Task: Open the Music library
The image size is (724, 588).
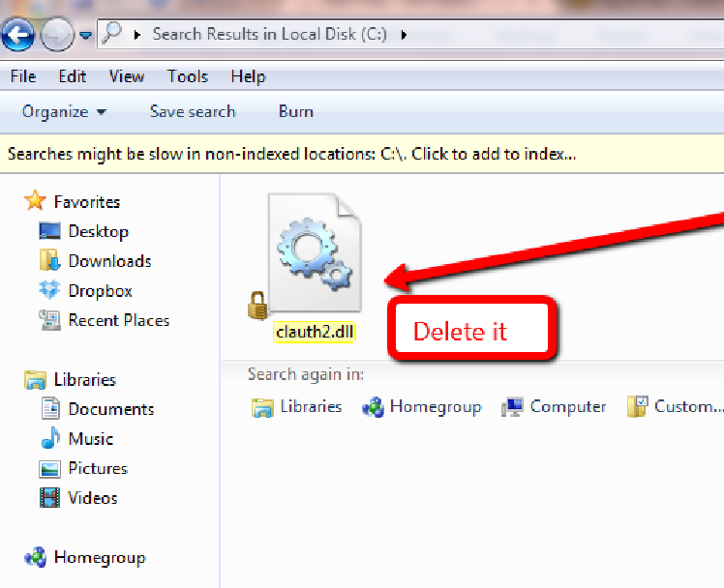Action: point(90,438)
